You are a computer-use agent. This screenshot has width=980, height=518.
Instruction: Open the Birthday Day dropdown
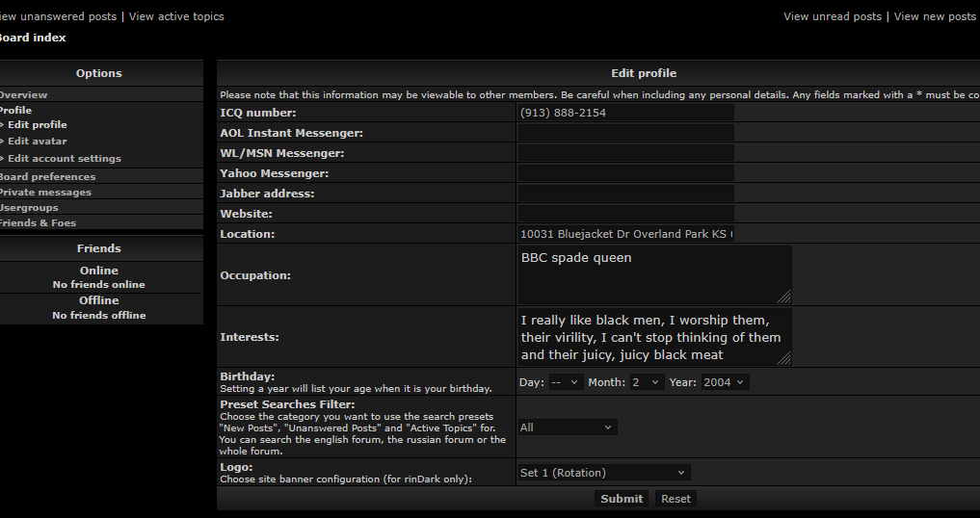click(566, 382)
